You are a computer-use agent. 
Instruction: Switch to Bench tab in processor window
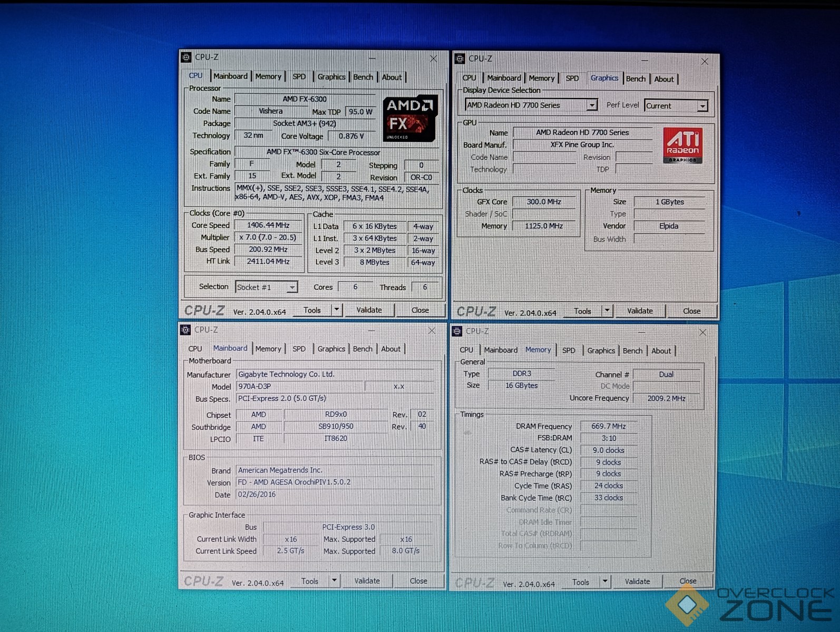(363, 77)
